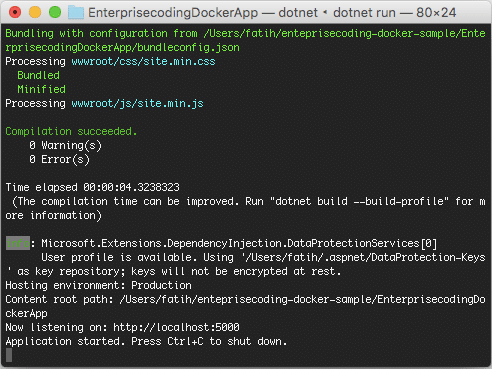The height and width of the screenshot is (369, 492).
Task: Click the 'Content root path' line
Action: (x=245, y=306)
